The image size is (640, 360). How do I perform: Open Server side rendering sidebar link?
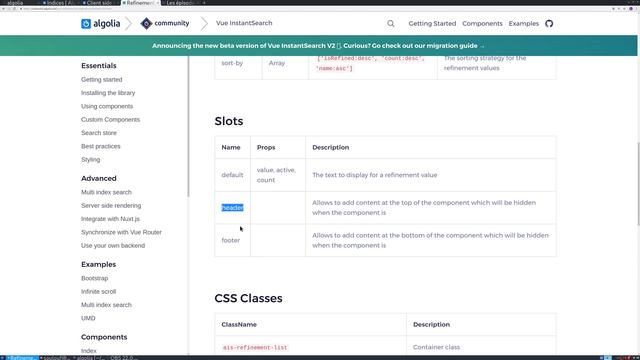point(111,206)
